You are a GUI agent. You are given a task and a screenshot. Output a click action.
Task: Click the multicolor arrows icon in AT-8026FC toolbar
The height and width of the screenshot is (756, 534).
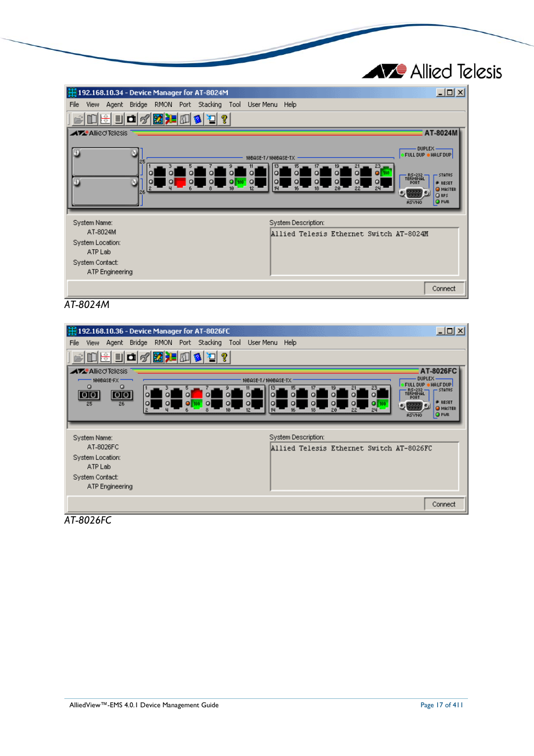tap(171, 357)
